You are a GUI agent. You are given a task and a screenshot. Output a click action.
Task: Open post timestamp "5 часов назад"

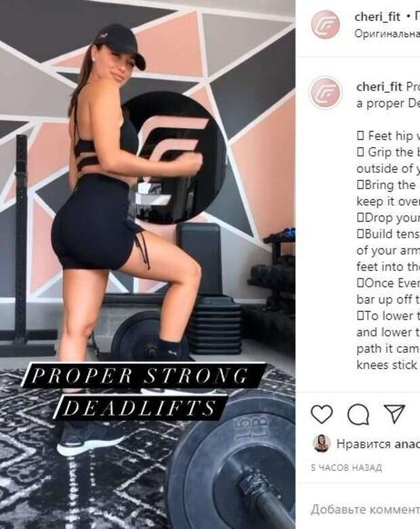click(x=346, y=467)
